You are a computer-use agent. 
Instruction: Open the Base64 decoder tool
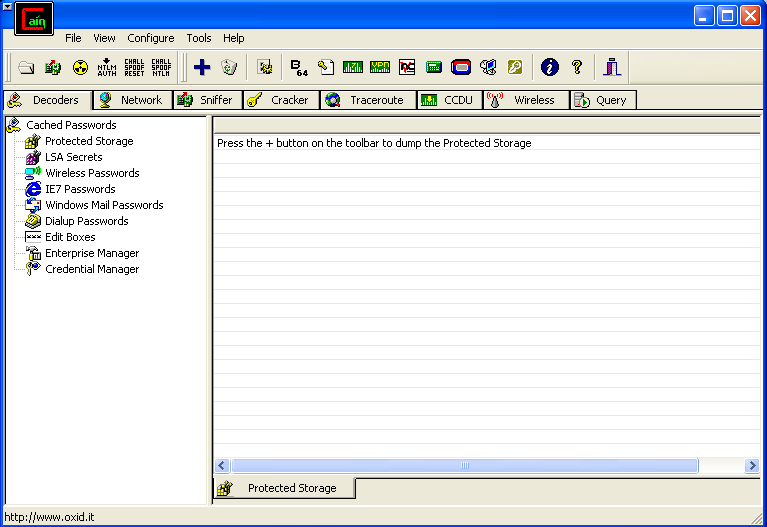coord(299,67)
